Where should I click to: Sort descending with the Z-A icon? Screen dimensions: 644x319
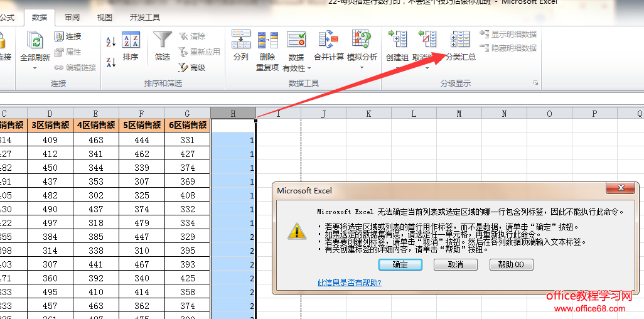(x=111, y=63)
